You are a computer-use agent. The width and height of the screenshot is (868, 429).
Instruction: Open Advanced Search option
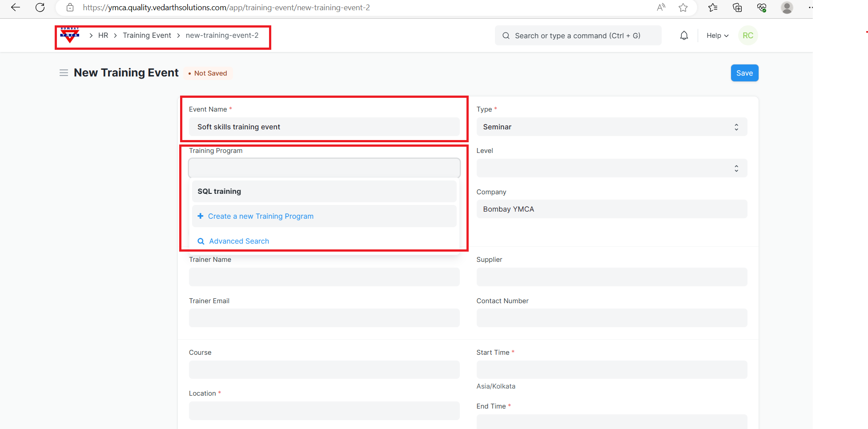[x=239, y=241]
